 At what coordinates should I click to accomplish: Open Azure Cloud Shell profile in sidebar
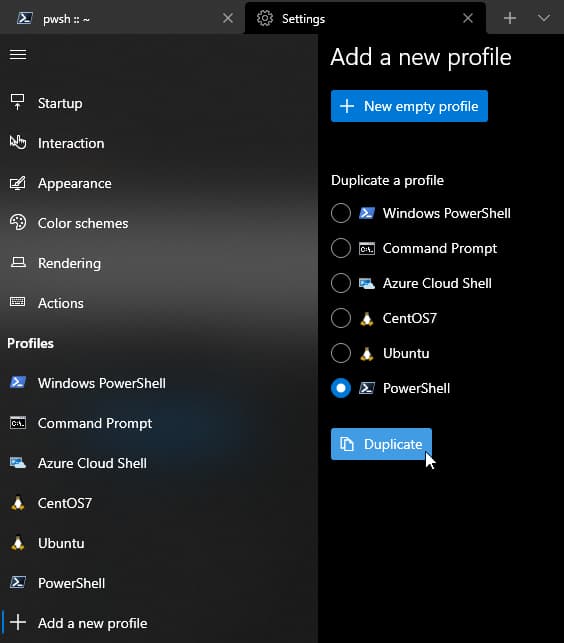[x=159, y=463]
